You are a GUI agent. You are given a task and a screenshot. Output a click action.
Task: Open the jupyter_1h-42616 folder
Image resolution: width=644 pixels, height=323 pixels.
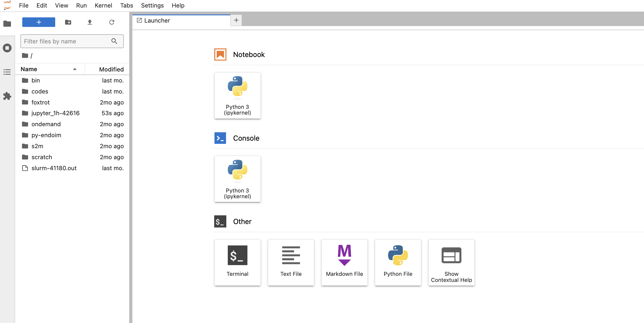[x=55, y=113]
